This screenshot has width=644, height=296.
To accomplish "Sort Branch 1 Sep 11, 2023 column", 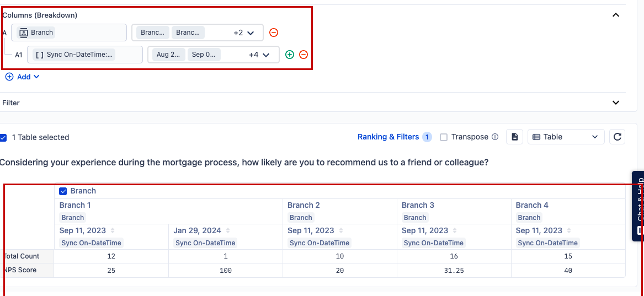I will coord(113,230).
